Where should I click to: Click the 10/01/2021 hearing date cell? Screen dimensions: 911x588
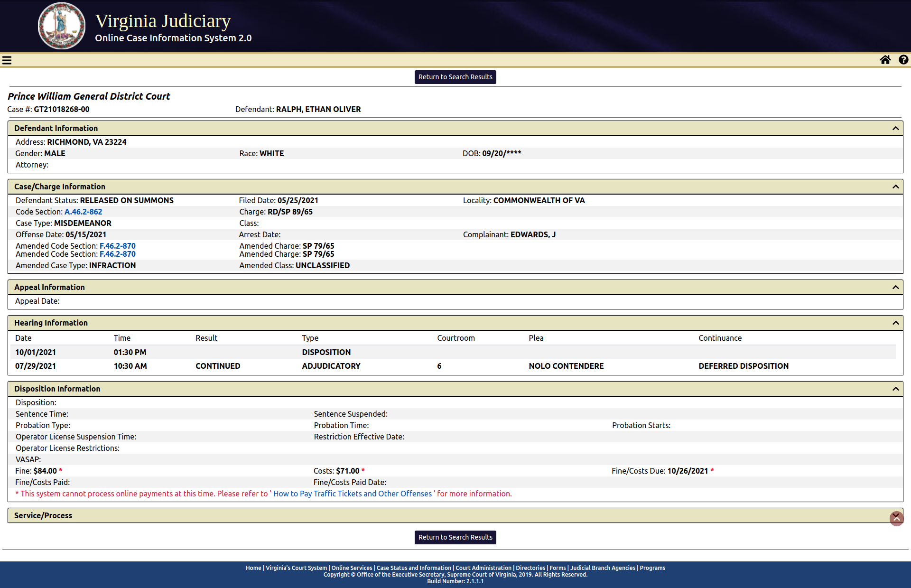36,352
